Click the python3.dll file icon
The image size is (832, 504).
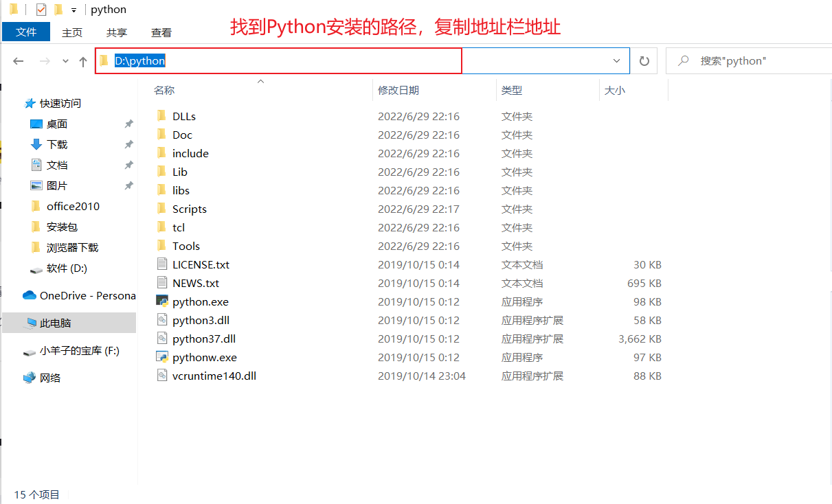point(162,320)
